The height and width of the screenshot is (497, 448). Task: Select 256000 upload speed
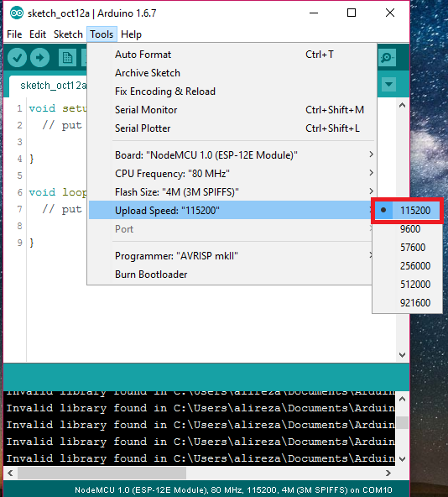[408, 265]
